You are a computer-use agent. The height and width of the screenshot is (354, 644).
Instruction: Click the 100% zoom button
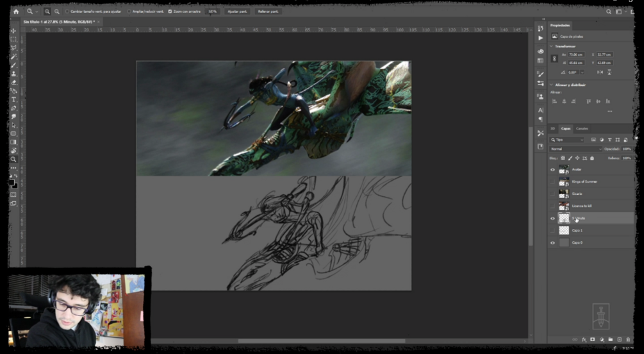(x=212, y=12)
